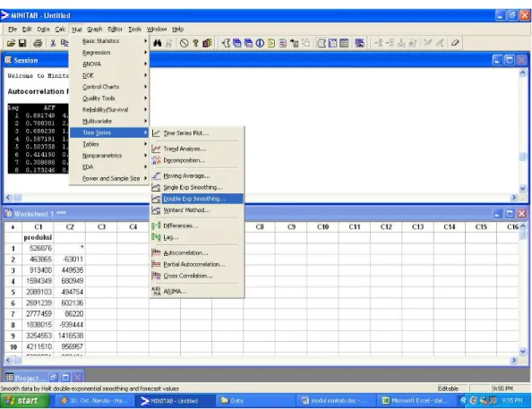
Task: Expand the ANOVA submenu
Action: tap(109, 64)
